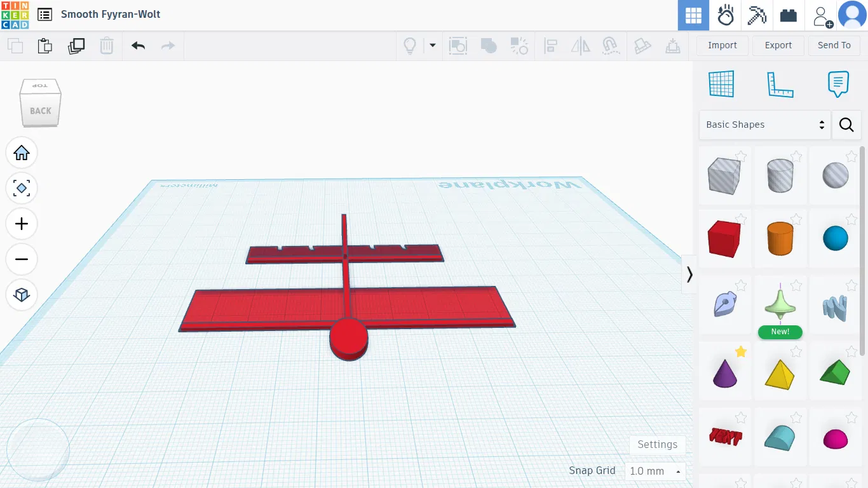Open the dashboard list icon beside the design name
The width and height of the screenshot is (868, 488).
pos(44,15)
